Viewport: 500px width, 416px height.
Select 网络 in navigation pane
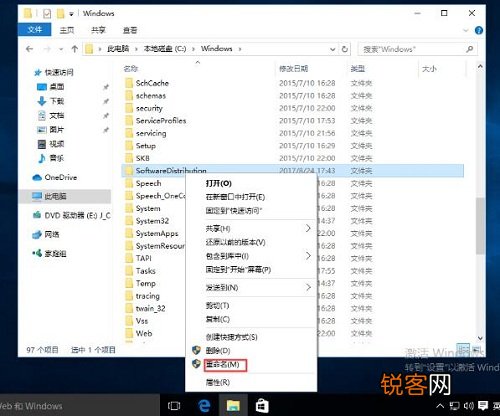click(52, 235)
